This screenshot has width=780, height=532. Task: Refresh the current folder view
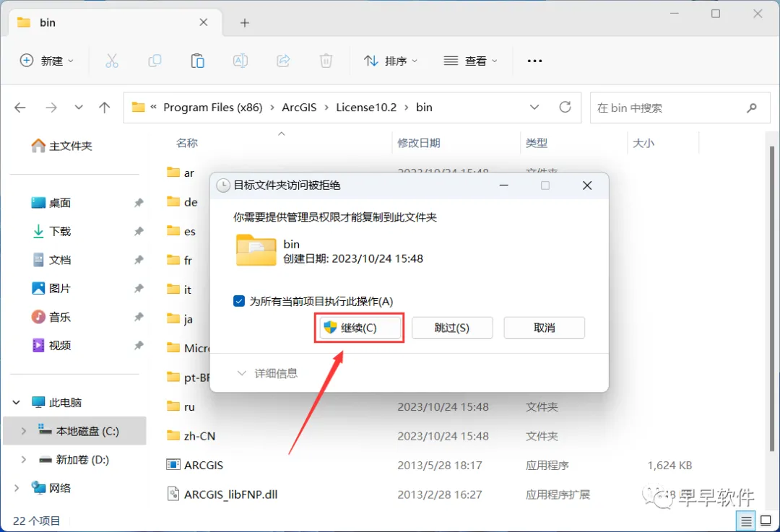565,107
